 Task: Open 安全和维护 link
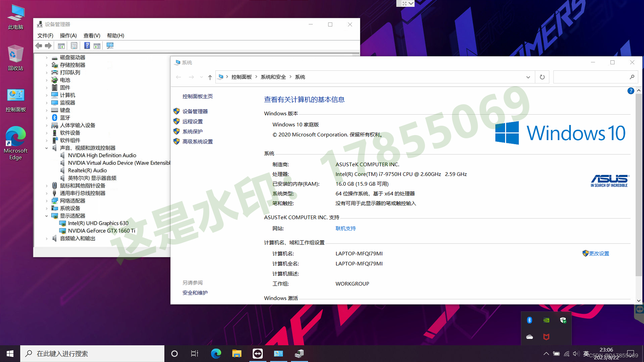[x=195, y=293]
